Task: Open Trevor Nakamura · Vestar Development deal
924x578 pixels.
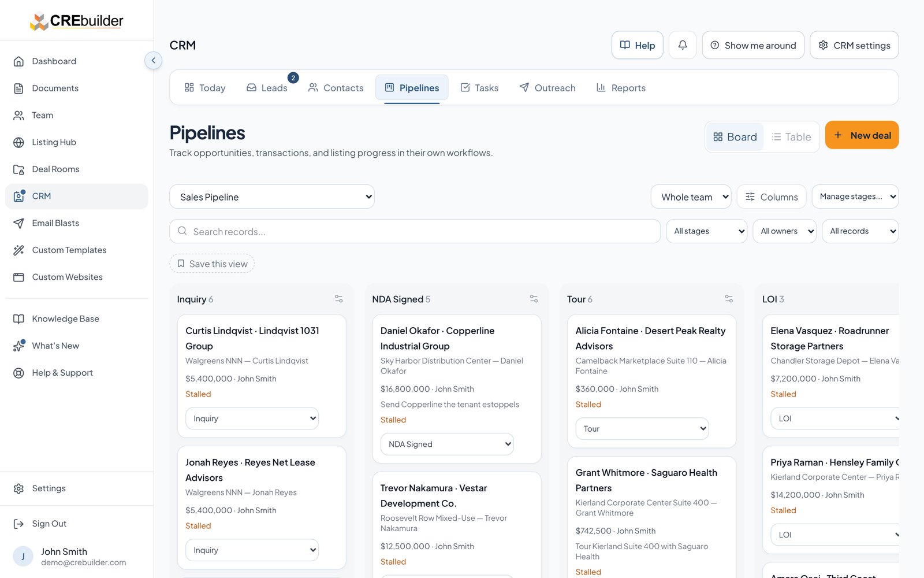Action: (434, 495)
